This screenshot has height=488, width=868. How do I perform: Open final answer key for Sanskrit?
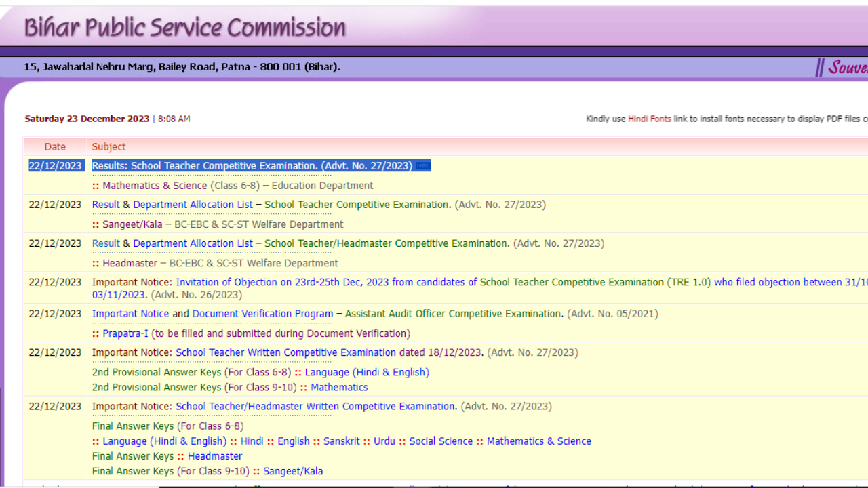tap(342, 441)
